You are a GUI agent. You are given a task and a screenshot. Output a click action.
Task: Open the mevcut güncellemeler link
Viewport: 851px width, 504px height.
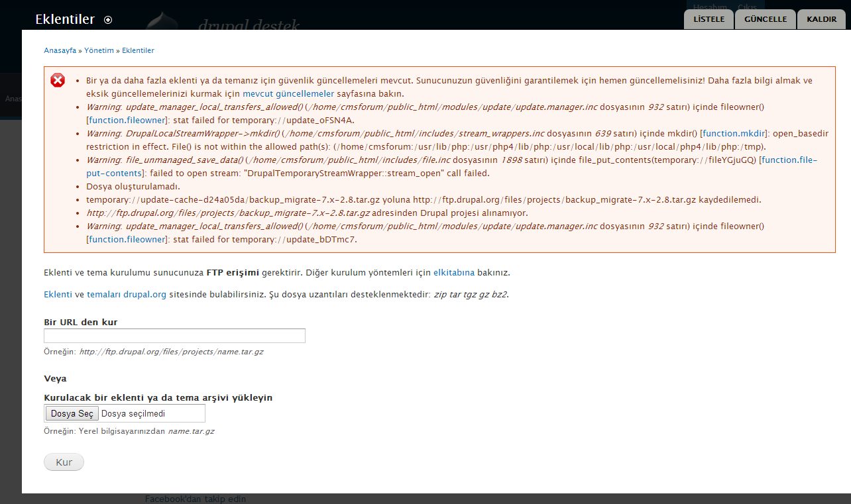point(288,93)
